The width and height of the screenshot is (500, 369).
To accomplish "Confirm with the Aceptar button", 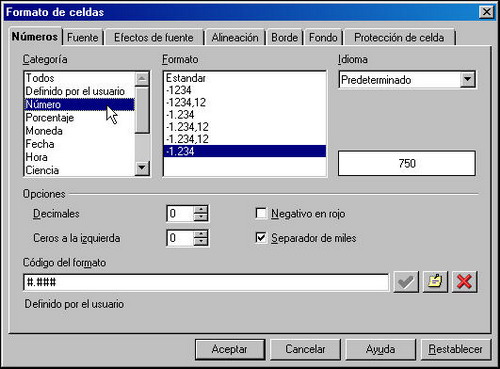I will click(x=230, y=349).
